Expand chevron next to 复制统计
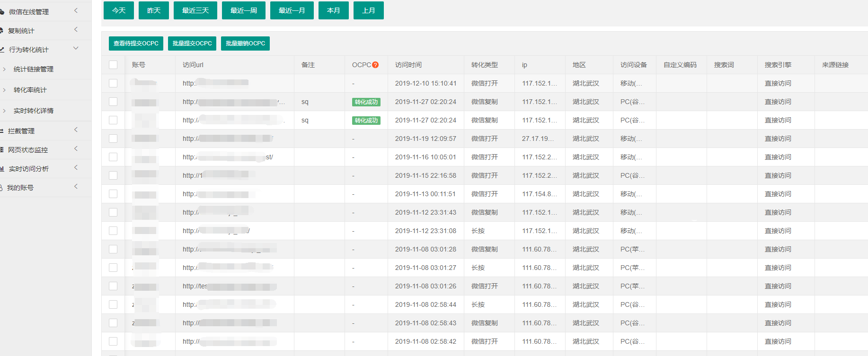This screenshot has height=356, width=868. (76, 29)
